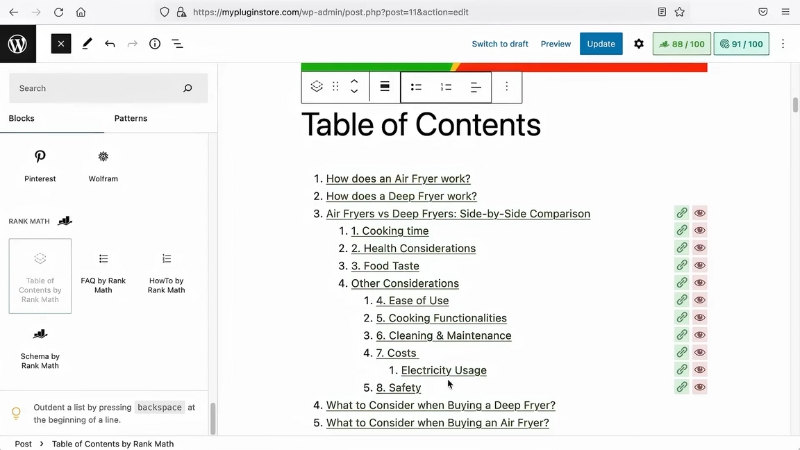
Task: Open Firefox application hamburger menu
Action: click(x=785, y=12)
